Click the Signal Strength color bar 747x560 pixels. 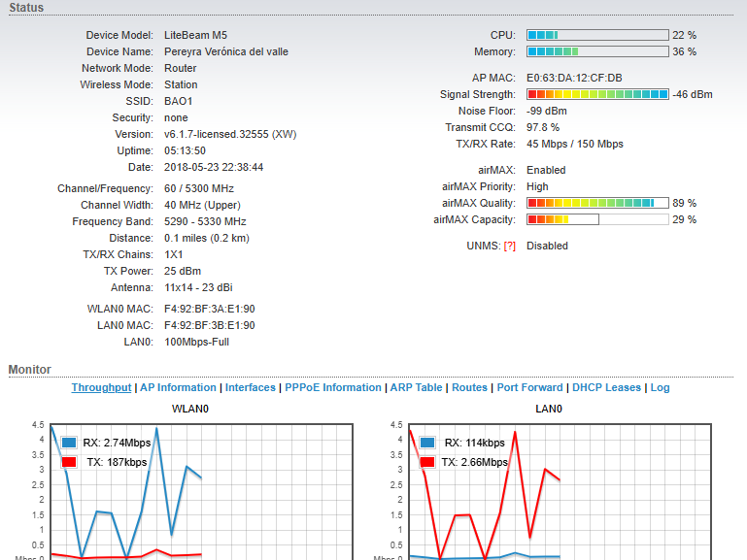[x=597, y=94]
